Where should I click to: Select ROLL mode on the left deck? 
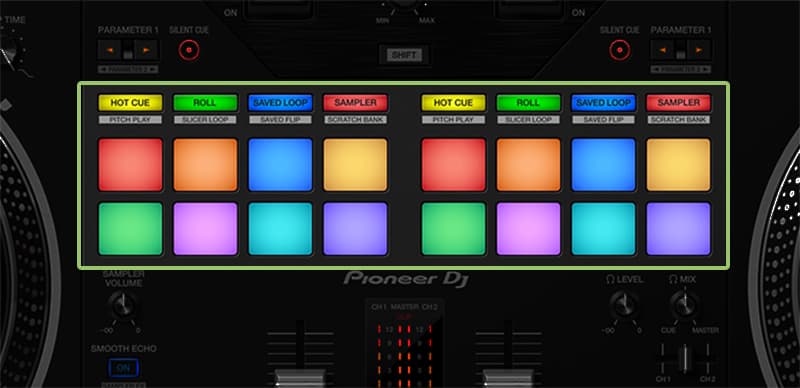point(205,103)
